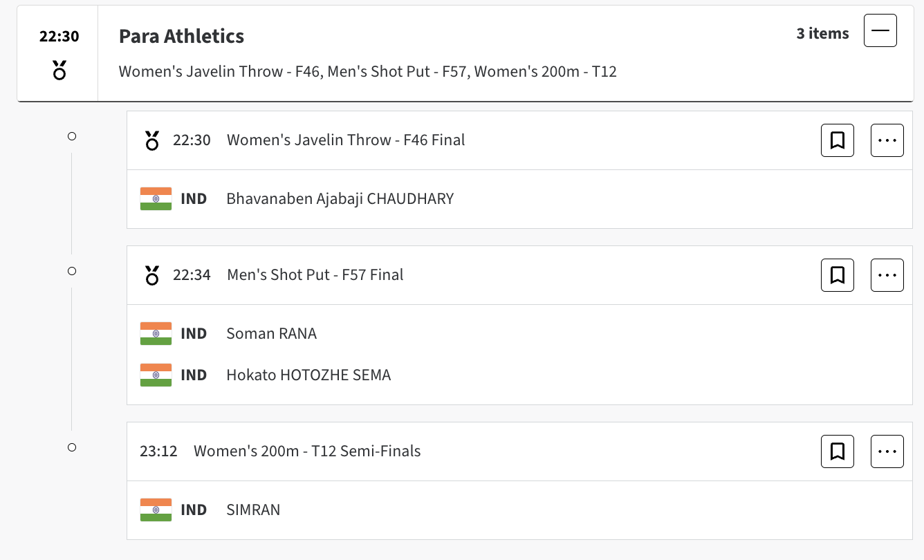Click the timeline dot for the 23:12 event
The image size is (924, 560).
click(x=71, y=448)
